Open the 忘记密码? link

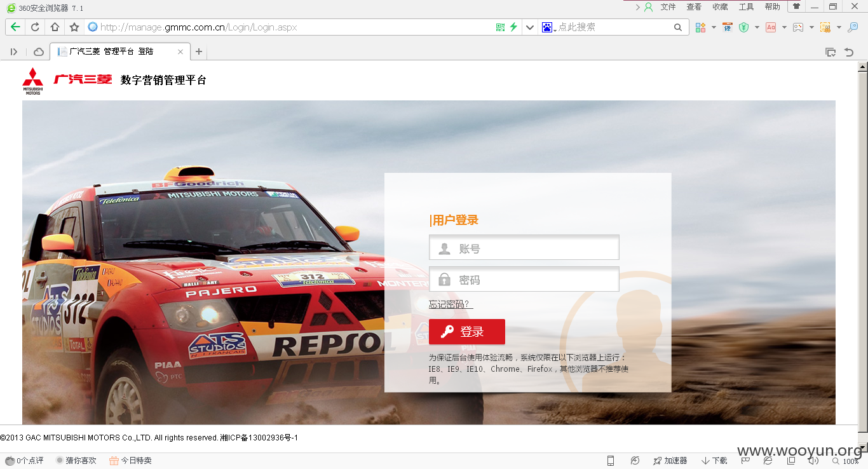(x=451, y=304)
